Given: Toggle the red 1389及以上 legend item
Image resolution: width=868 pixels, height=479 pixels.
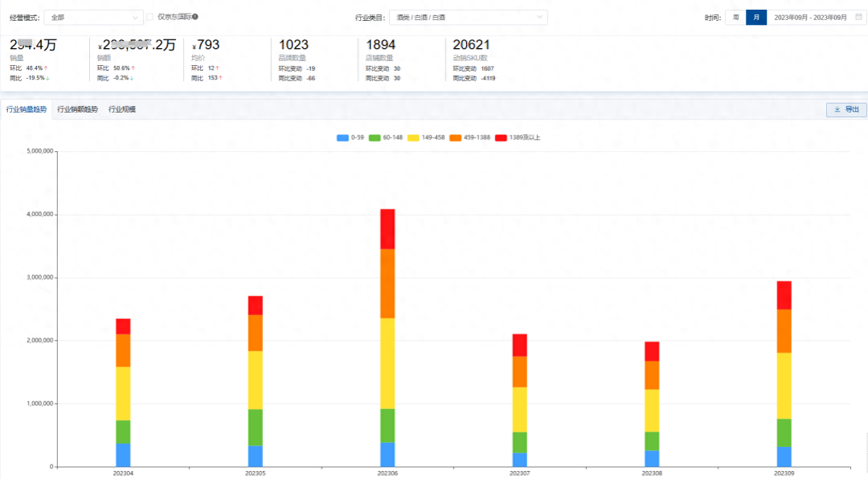Looking at the screenshot, I should click(x=518, y=138).
